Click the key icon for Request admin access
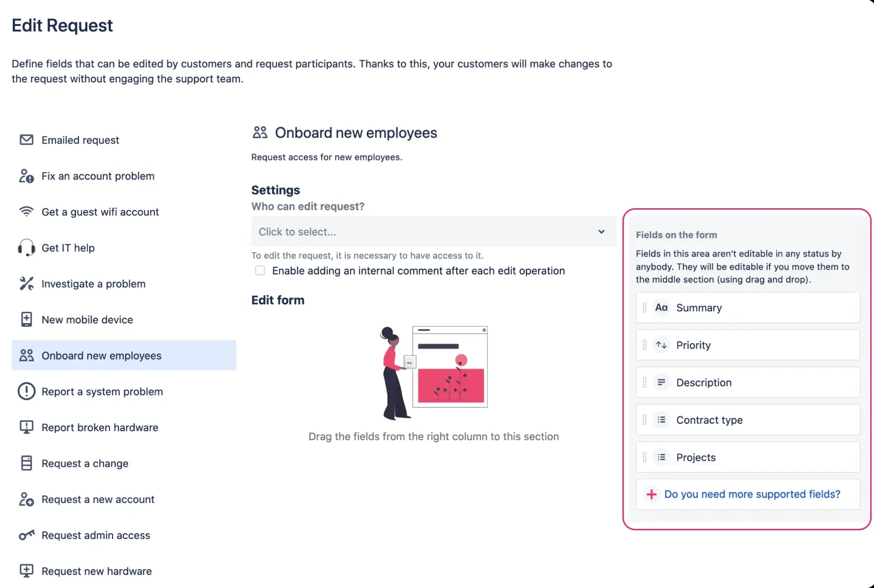 click(26, 535)
